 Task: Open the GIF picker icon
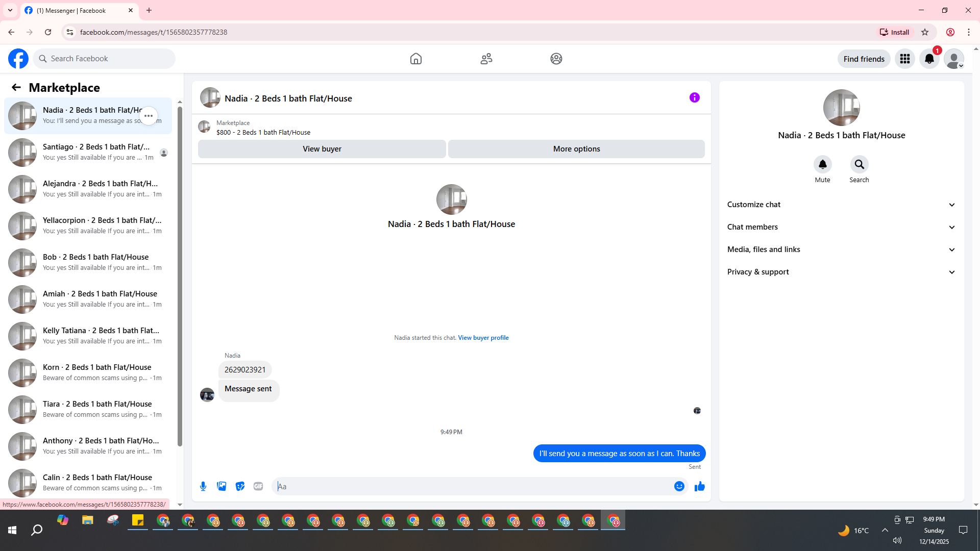click(x=258, y=486)
